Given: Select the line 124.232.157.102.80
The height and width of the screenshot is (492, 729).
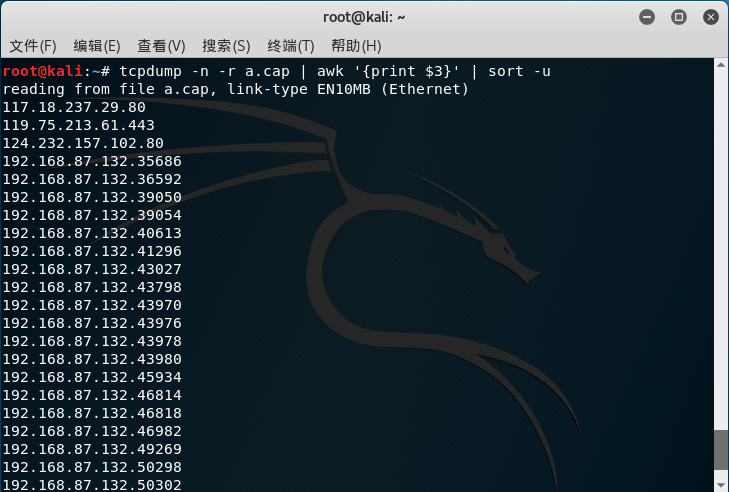Looking at the screenshot, I should pos(83,143).
